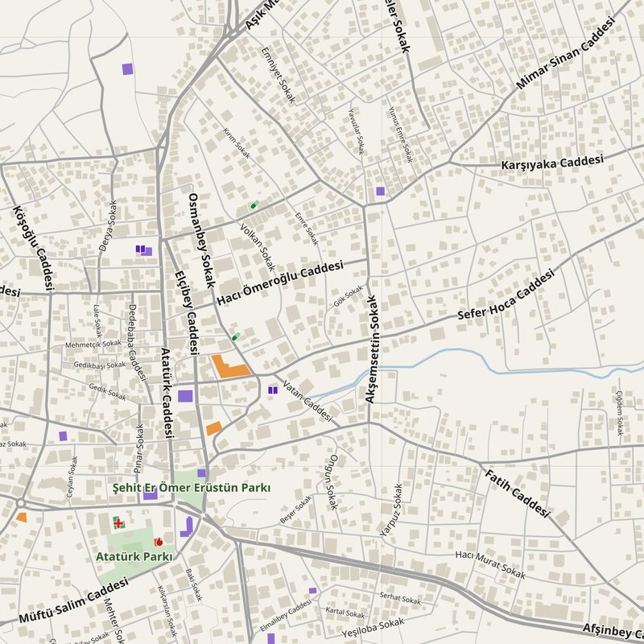Click the Yavuzlar Sokak label
Image resolution: width=644 pixels, height=644 pixels.
coord(356,131)
